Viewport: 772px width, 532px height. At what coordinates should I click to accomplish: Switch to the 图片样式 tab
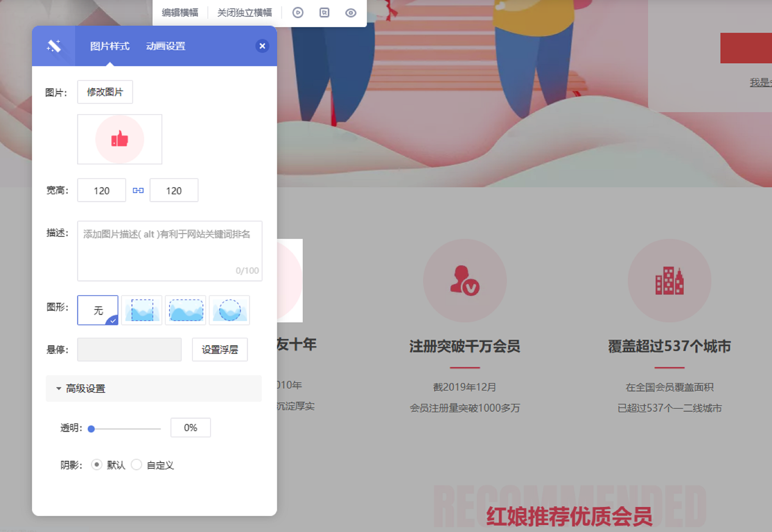110,46
